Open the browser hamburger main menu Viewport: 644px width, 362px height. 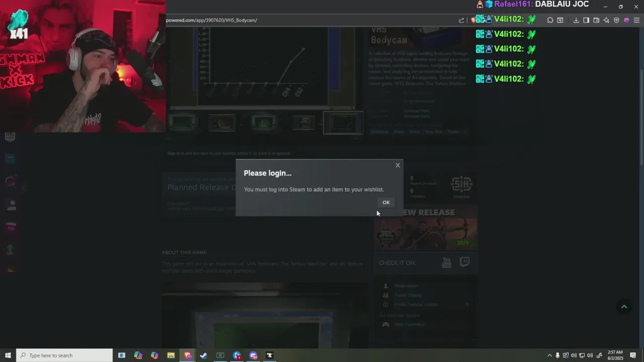(x=636, y=20)
